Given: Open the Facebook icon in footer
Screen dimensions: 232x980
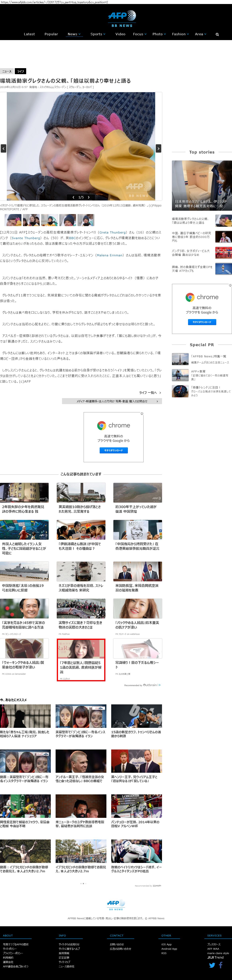Looking at the screenshot, I should click(221, 965).
